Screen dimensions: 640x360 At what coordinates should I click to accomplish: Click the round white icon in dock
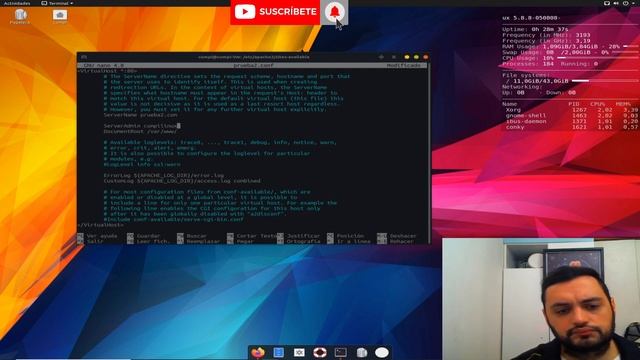[x=382, y=352]
